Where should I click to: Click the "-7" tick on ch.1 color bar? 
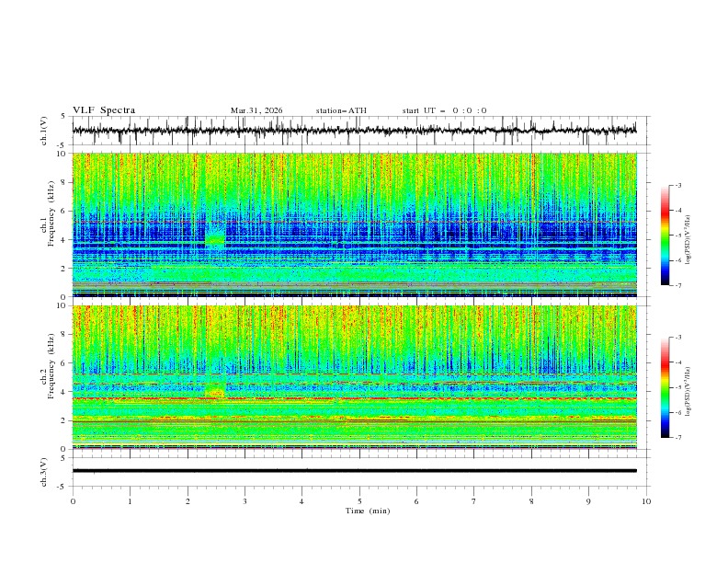677,285
